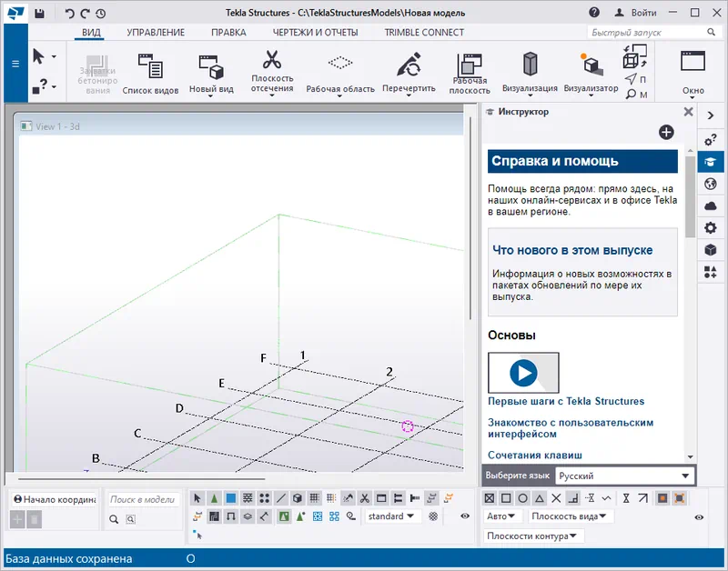This screenshot has width=728, height=571.
Task: Open Русский language dropdown
Action: [624, 476]
